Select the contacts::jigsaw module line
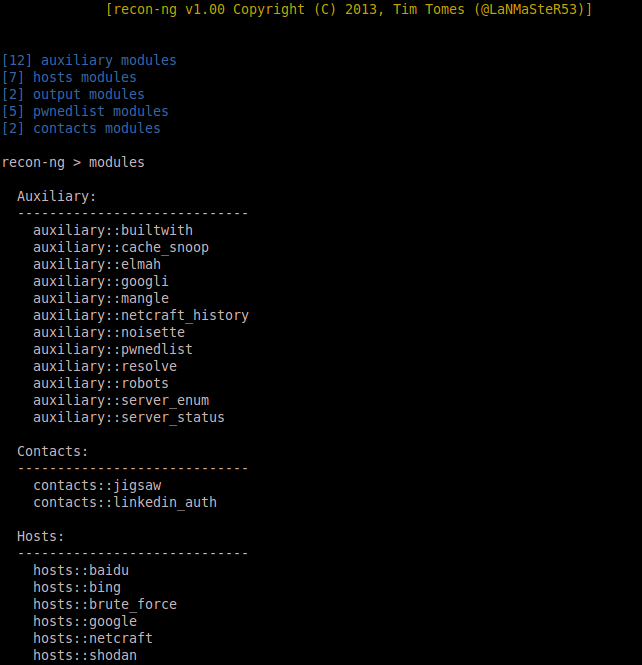642x665 pixels. (97, 486)
